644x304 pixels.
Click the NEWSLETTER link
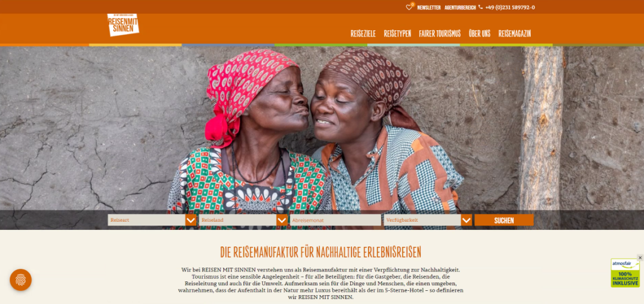click(x=429, y=8)
